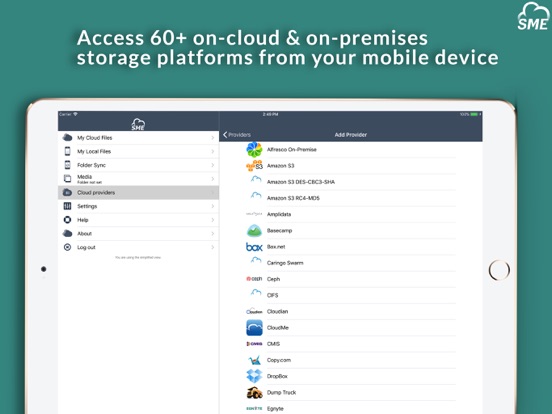Expand Media row chevron
This screenshot has height=414, width=552.
tap(213, 179)
